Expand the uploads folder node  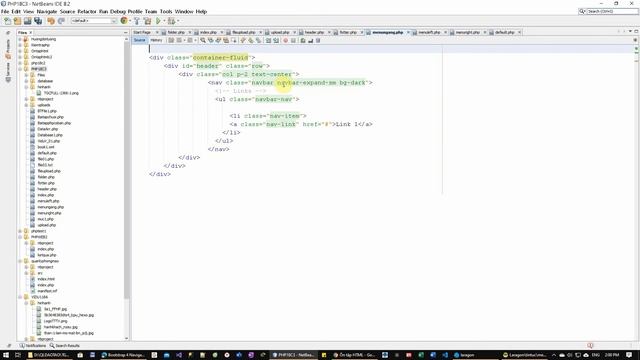(27, 105)
